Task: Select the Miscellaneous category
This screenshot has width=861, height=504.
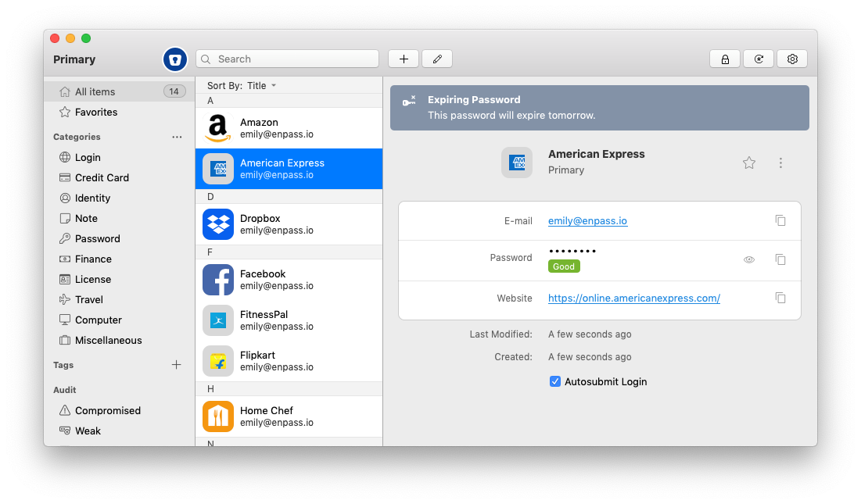Action: [x=119, y=340]
